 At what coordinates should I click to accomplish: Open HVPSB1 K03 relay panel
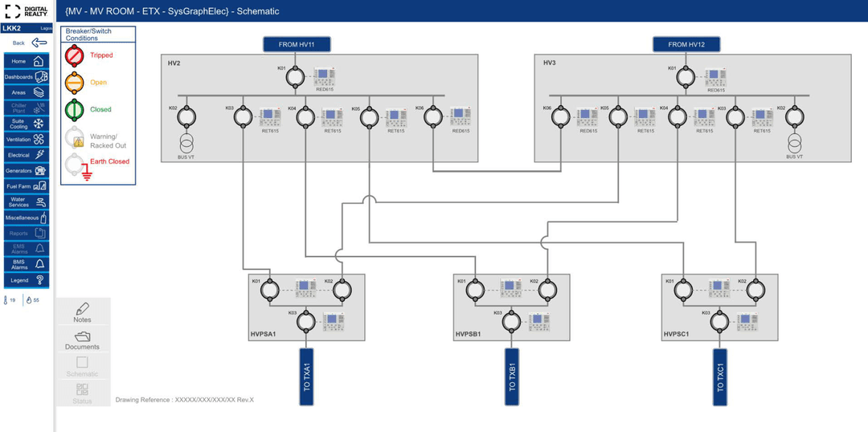538,322
